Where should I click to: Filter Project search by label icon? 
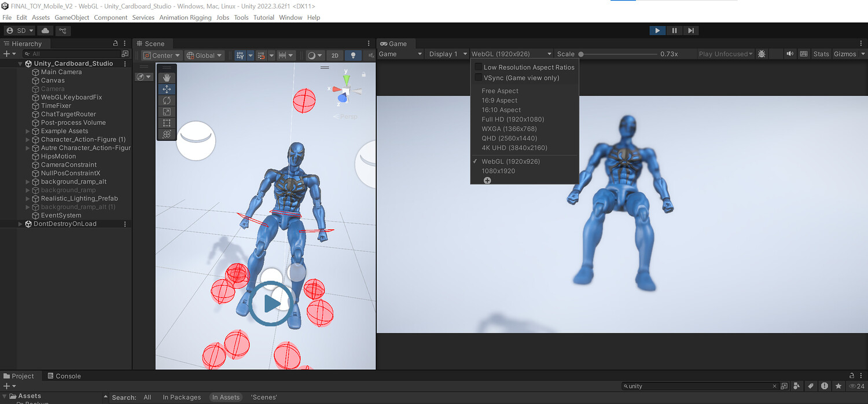[x=811, y=386]
